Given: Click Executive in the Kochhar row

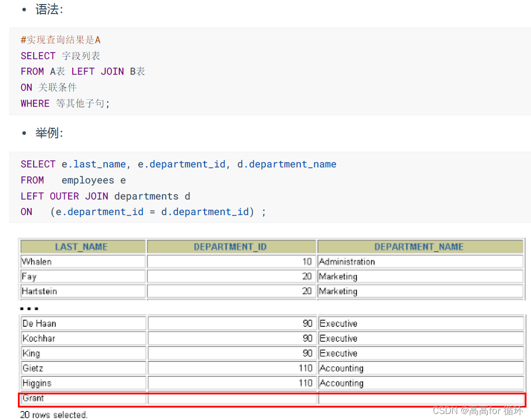Looking at the screenshot, I should click(x=421, y=338).
